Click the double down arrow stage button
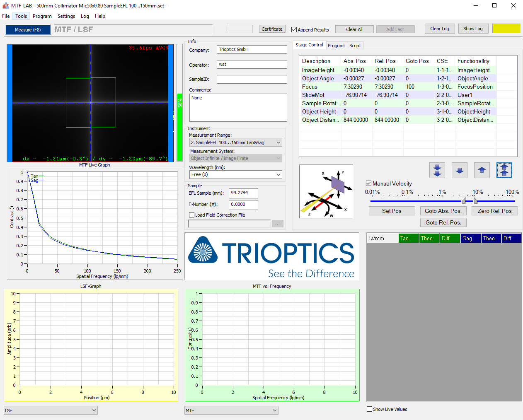The image size is (523, 420). tap(437, 170)
